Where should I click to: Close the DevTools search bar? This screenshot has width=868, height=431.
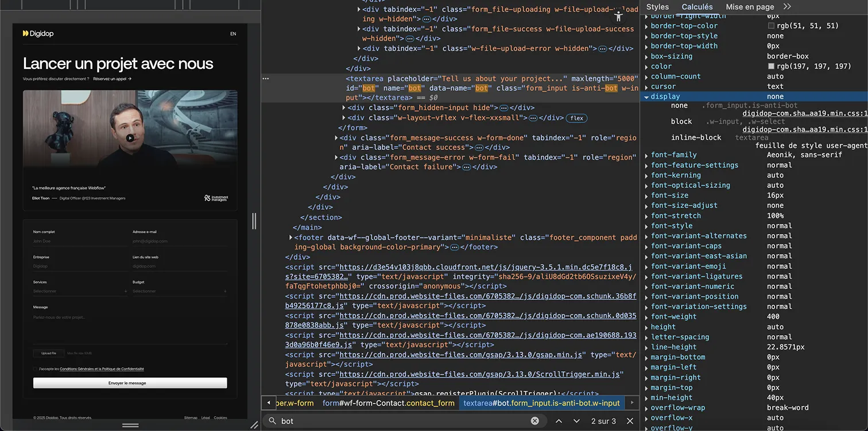click(630, 421)
